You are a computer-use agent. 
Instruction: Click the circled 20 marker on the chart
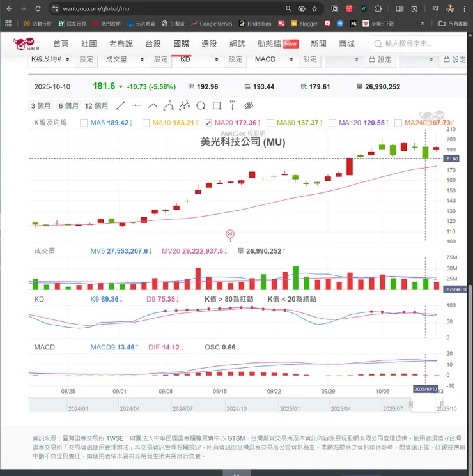point(230,234)
